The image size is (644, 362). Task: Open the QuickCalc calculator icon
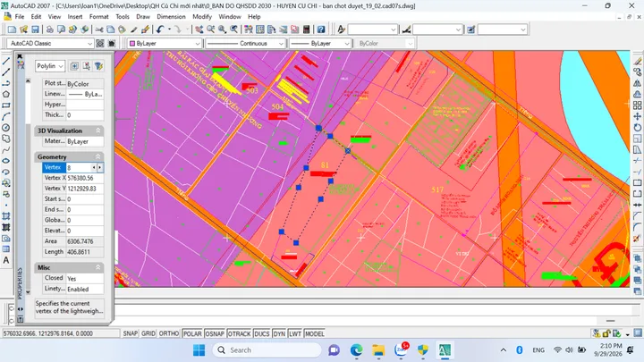click(306, 29)
